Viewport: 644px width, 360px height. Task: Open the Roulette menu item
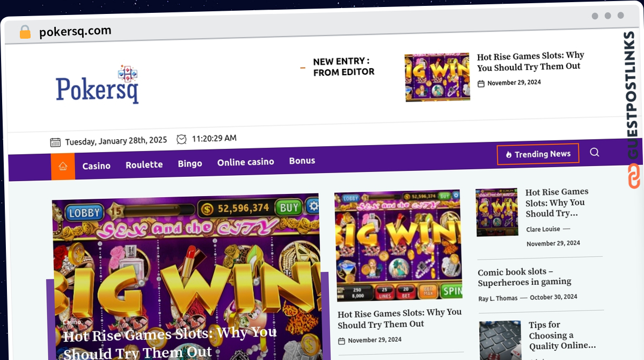point(144,164)
